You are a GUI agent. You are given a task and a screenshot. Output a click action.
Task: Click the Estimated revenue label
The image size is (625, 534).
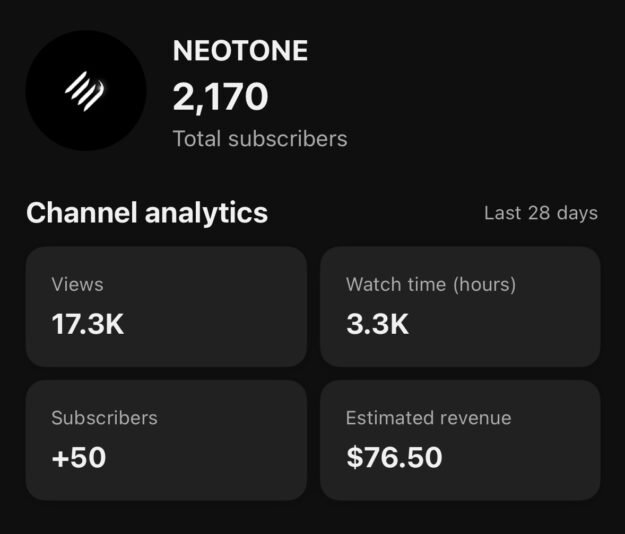click(x=428, y=418)
